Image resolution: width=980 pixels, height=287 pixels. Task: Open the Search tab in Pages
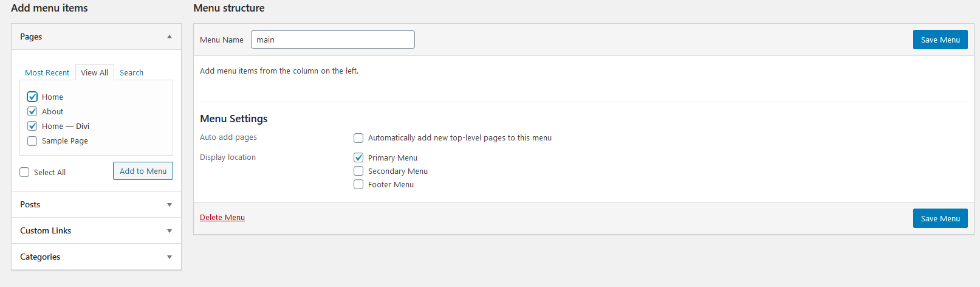(x=131, y=72)
